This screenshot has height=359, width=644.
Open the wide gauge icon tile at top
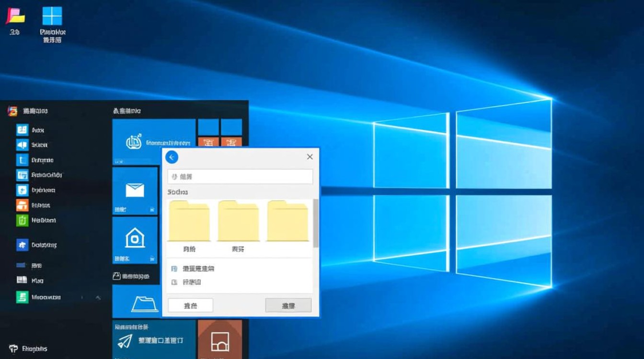coord(154,142)
